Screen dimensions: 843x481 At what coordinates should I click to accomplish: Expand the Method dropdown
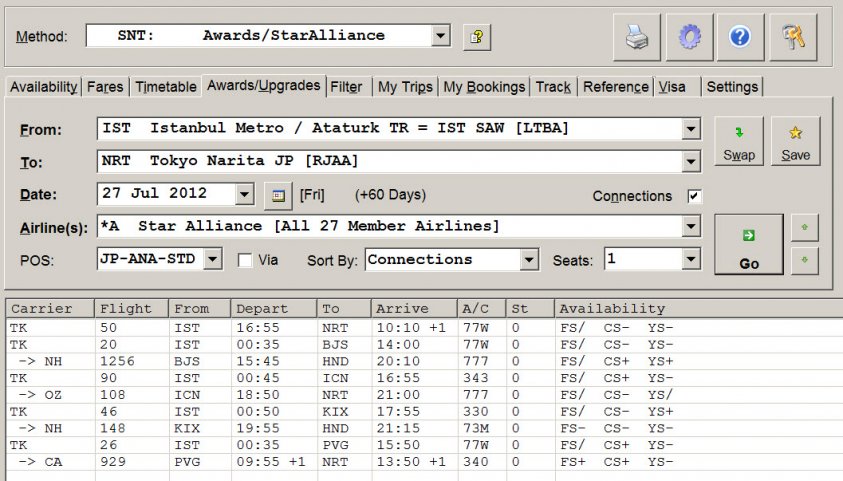[x=441, y=36]
